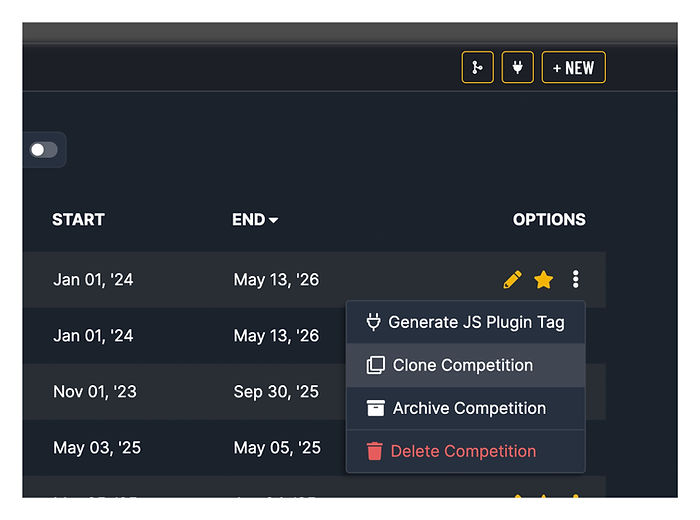Click the plug icon button beside + NEW

tap(517, 68)
